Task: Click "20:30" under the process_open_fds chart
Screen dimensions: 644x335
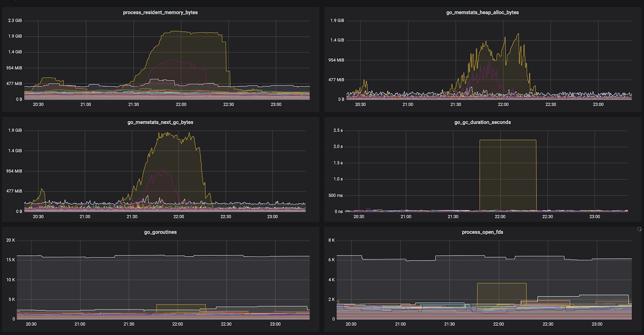Action: point(351,324)
